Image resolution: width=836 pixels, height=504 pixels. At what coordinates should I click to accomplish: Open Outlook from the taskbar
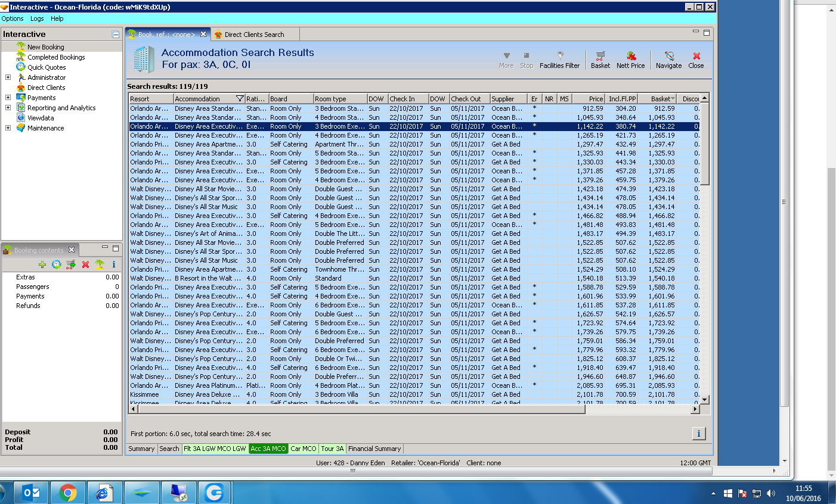click(x=30, y=493)
